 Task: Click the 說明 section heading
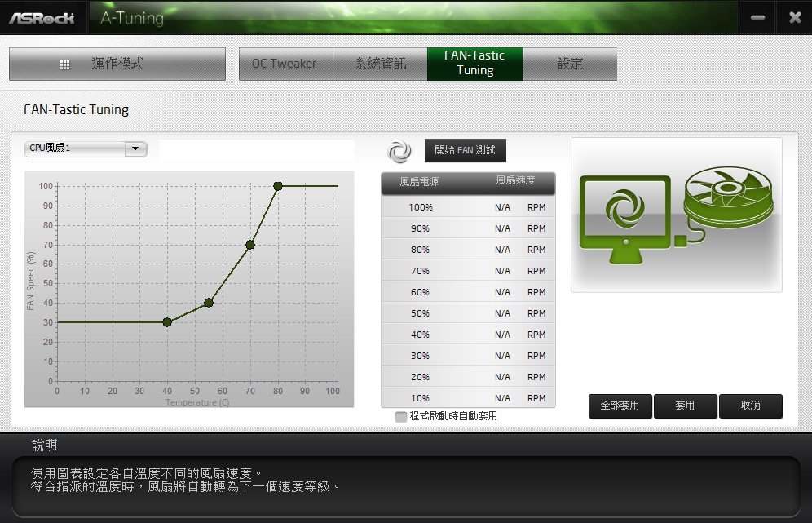45,445
